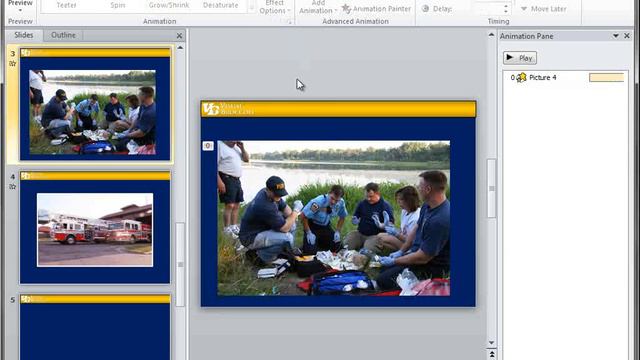
Task: Select the rescue team picture on the slide
Action: 333,218
